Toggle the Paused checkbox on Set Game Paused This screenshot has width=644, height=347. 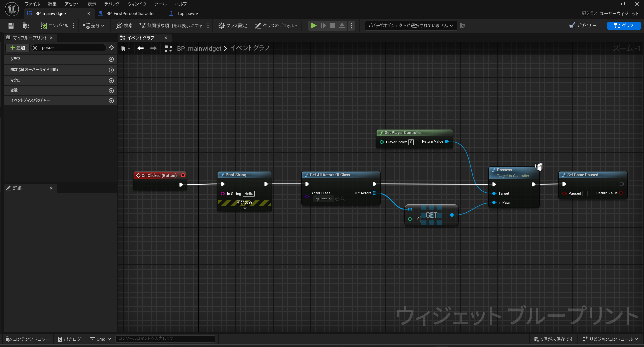(585, 194)
